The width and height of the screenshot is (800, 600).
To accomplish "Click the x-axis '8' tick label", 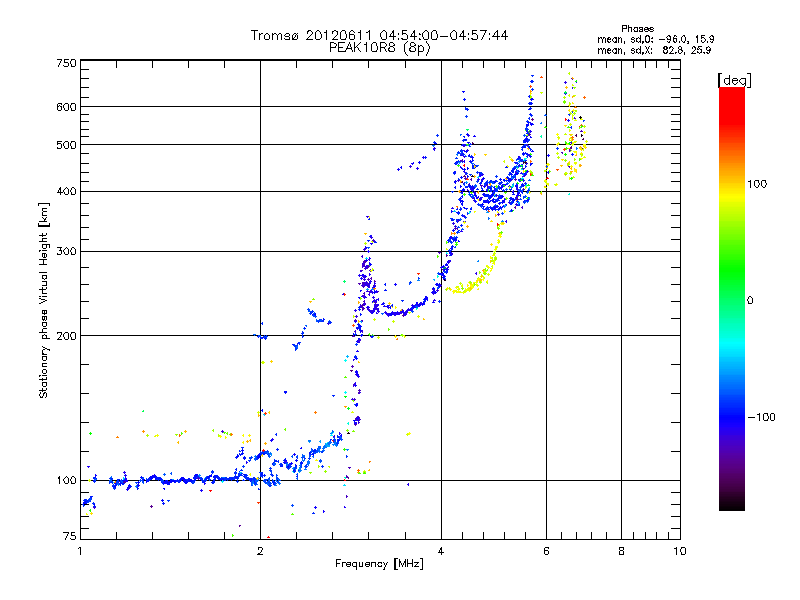I will coord(621,551).
